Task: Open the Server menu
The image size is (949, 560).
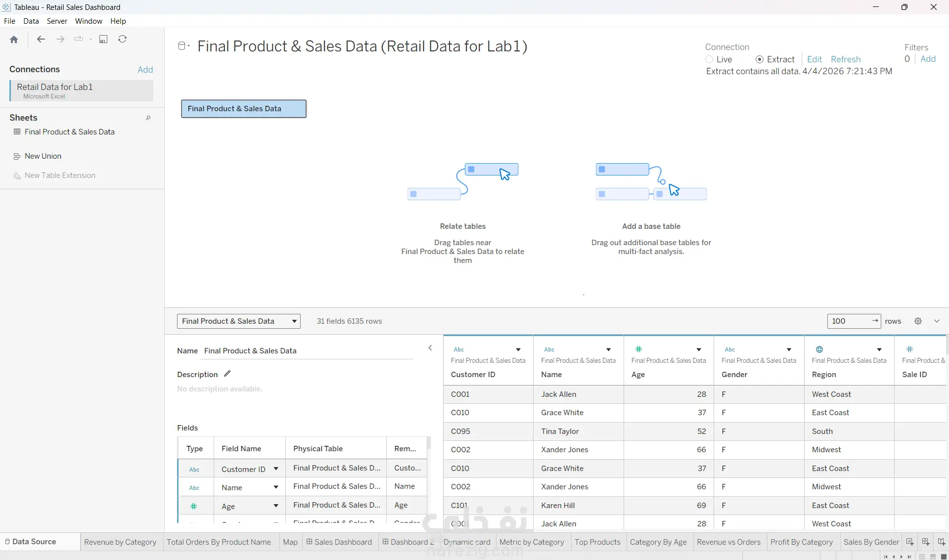Action: (x=57, y=21)
